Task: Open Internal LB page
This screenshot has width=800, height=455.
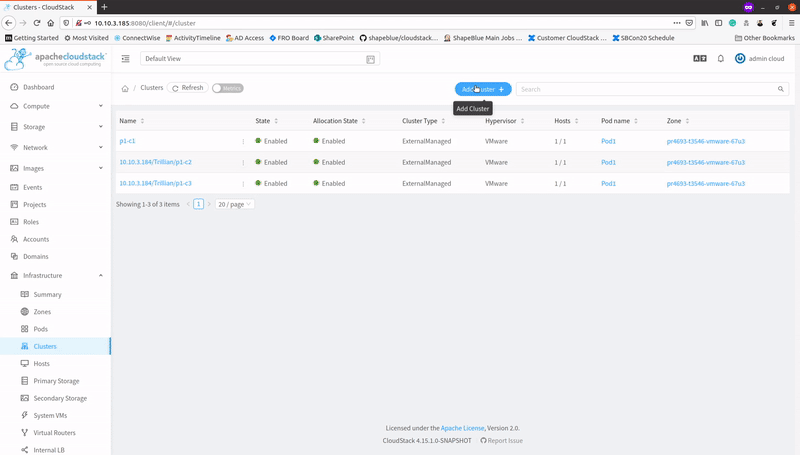Action: 55,450
